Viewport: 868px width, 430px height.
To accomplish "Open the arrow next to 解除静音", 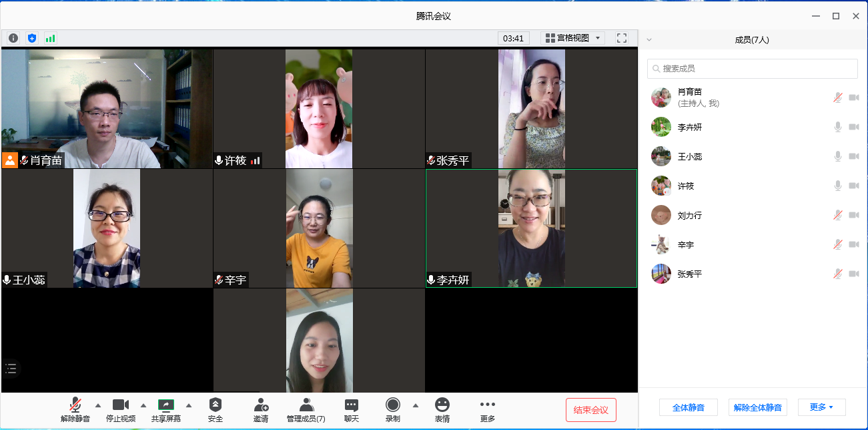I will [98, 405].
